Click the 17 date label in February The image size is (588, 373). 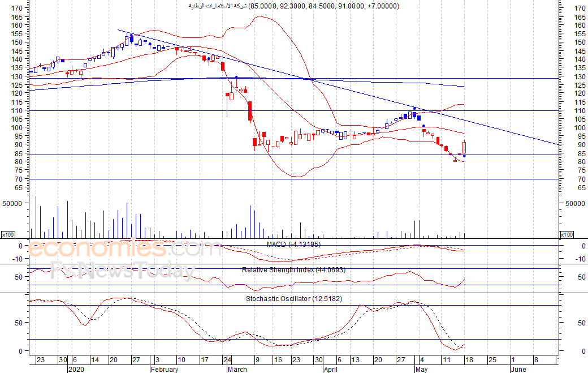point(204,360)
